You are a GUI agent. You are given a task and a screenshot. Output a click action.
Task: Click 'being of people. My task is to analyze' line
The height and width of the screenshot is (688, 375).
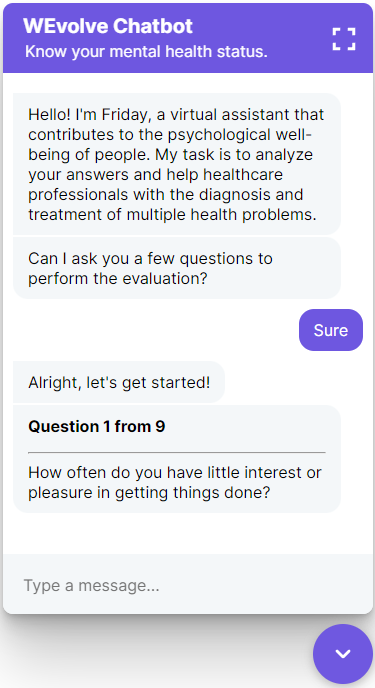click(171, 154)
